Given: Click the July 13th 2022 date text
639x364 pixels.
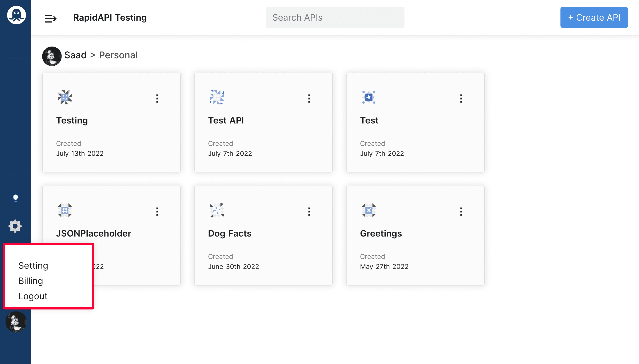Looking at the screenshot, I should click(x=80, y=153).
